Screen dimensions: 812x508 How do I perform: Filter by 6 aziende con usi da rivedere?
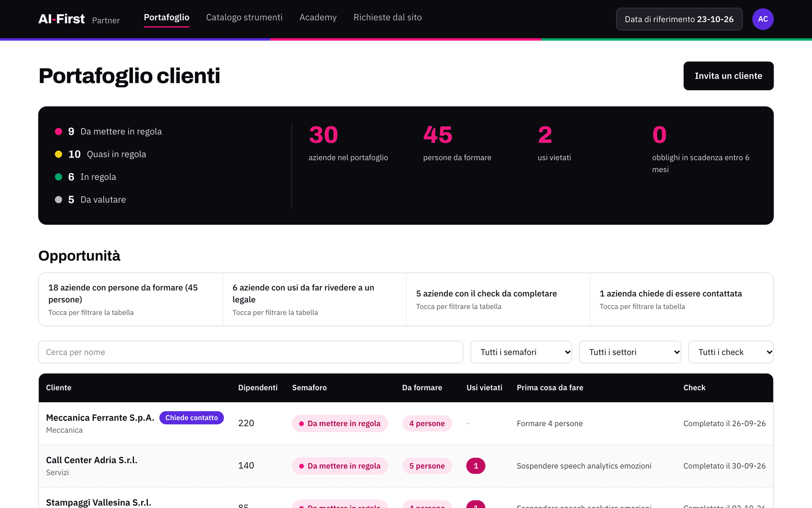pos(315,299)
